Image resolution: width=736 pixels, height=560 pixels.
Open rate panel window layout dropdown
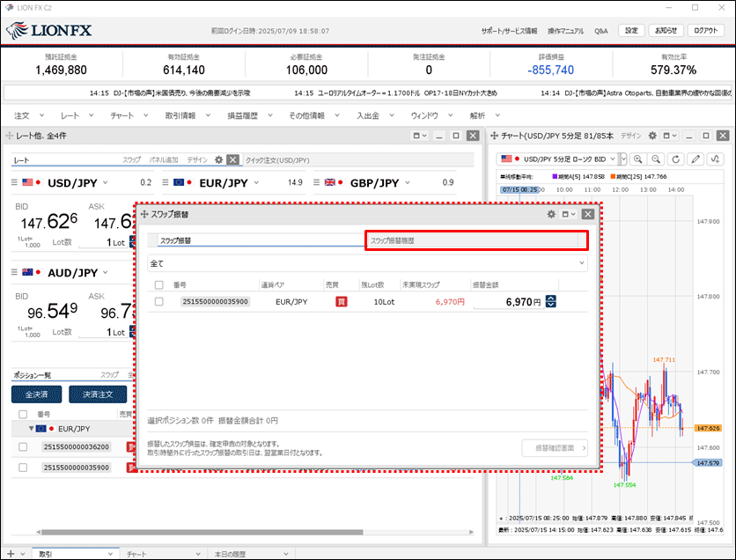coord(419,136)
